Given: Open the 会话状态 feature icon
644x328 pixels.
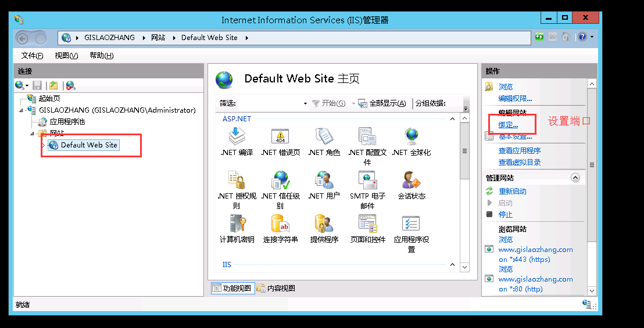Looking at the screenshot, I should [412, 180].
